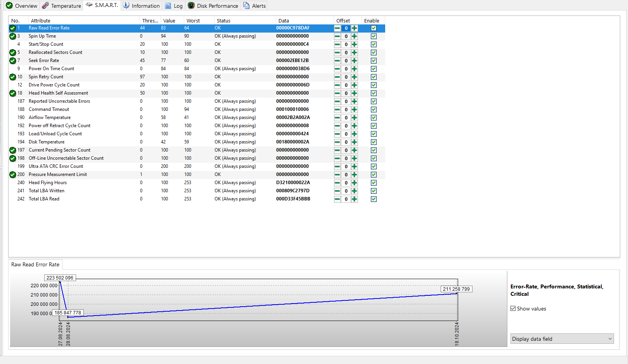Click offset value field for Command Timeout
Screen dimensions: 628x364
point(346,110)
